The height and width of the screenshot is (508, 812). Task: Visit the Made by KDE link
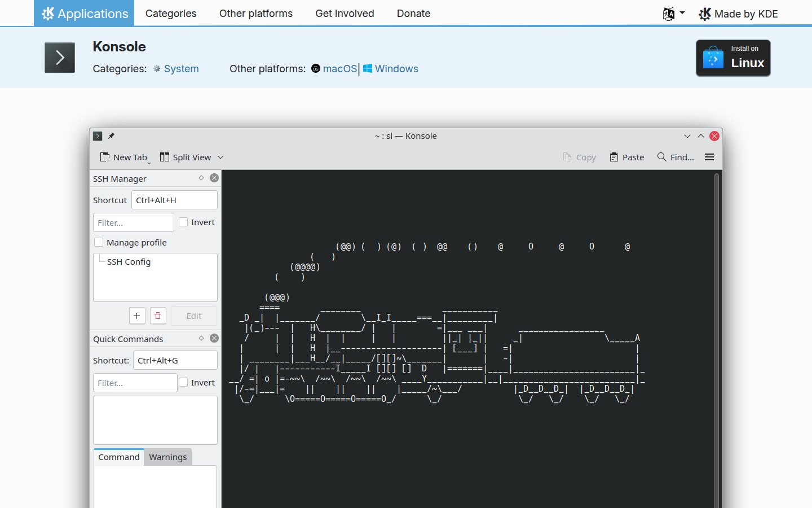click(x=738, y=14)
